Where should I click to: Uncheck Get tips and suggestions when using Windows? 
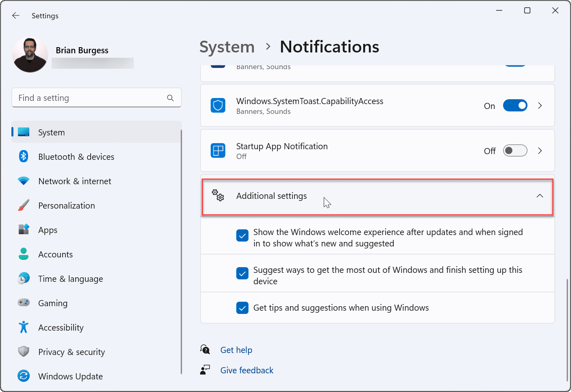point(242,308)
